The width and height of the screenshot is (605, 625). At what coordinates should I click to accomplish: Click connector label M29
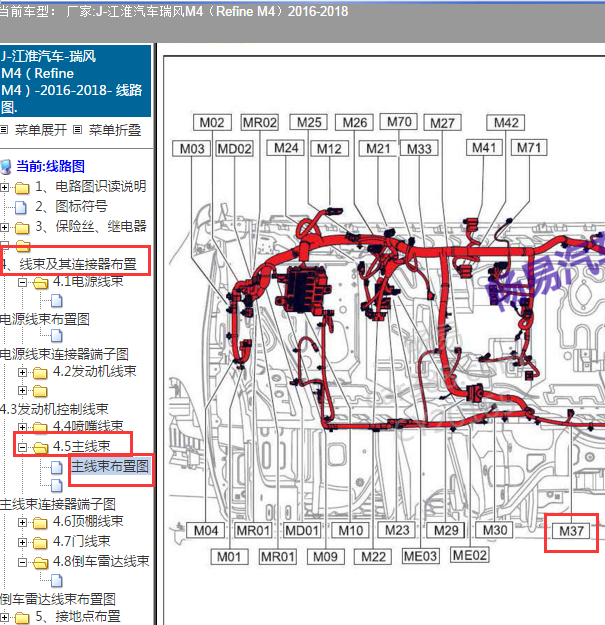point(446,530)
